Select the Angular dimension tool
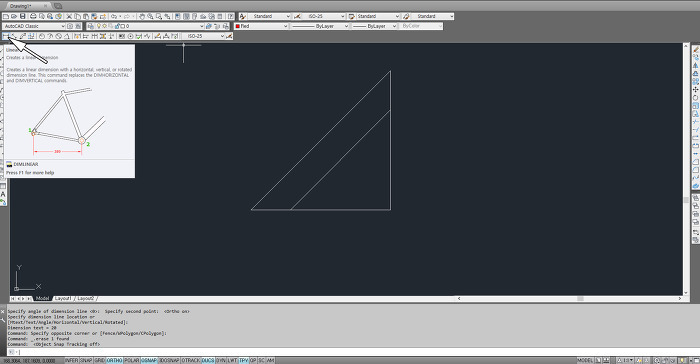This screenshot has width=700, height=364. tap(67, 36)
